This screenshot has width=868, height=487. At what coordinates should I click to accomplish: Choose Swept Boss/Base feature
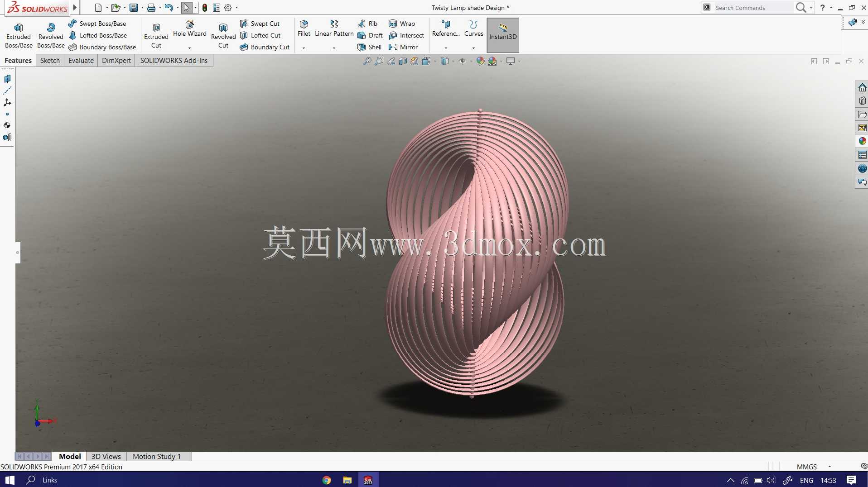[x=97, y=24]
